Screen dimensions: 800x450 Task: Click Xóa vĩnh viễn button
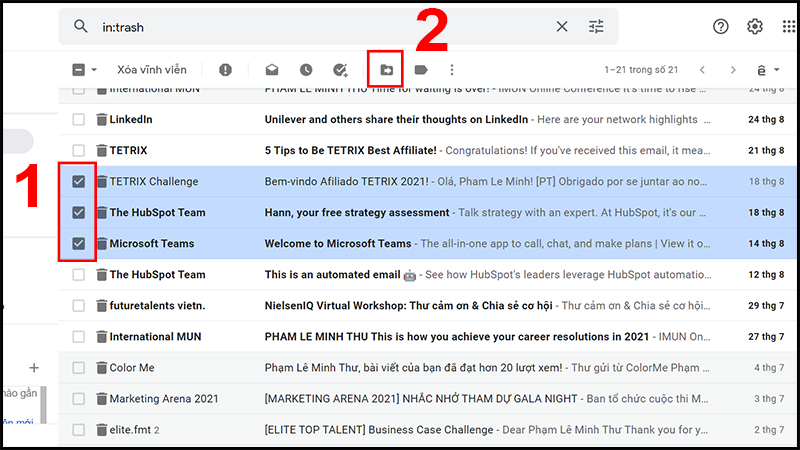point(152,70)
